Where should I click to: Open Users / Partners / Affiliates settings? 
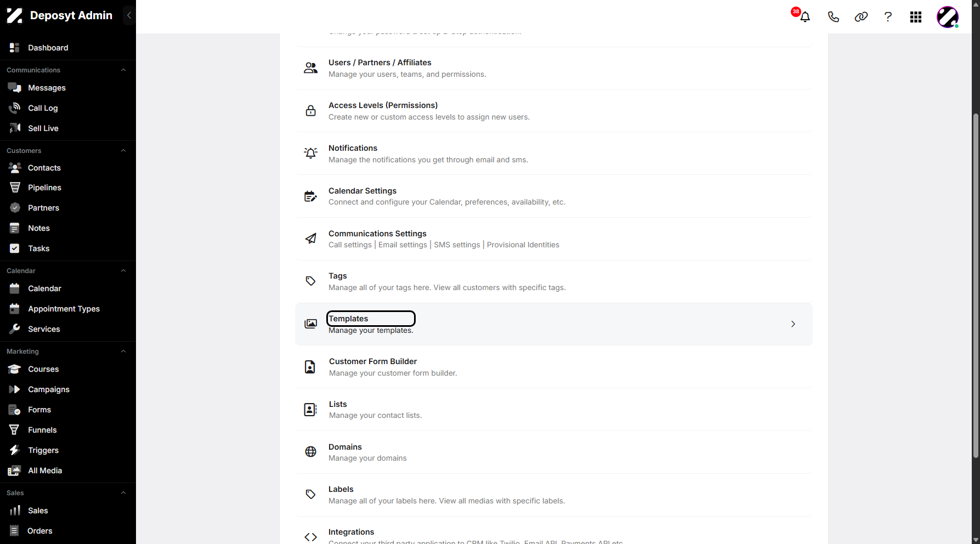coord(554,69)
